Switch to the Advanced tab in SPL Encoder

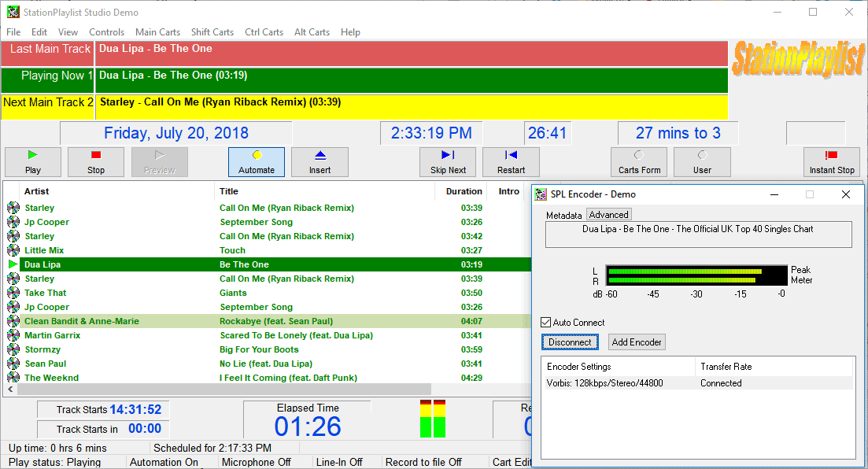(608, 214)
